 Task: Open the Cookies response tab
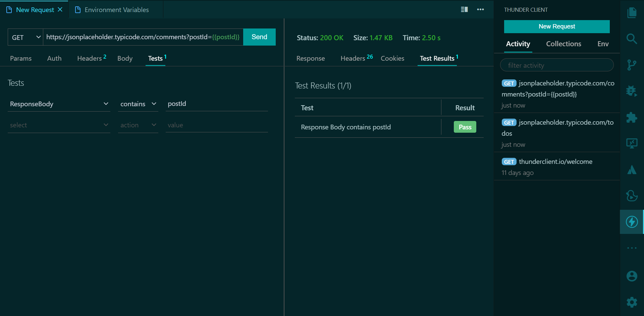tap(392, 58)
